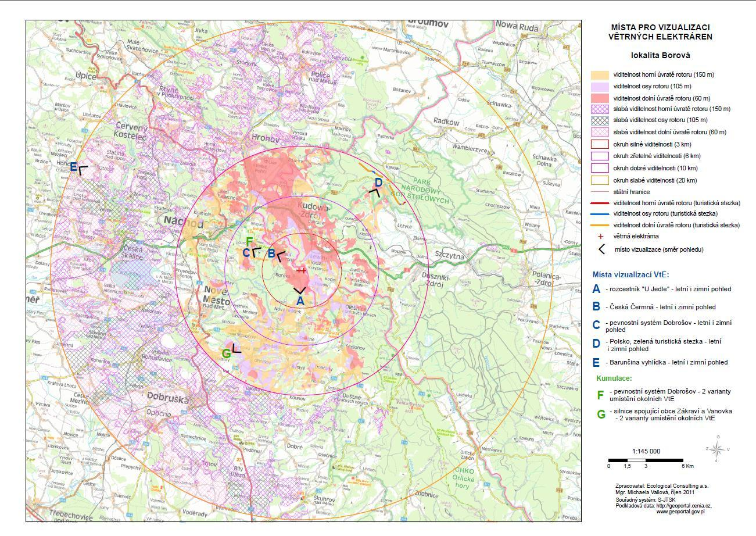The image size is (756, 536).
Task: Click the red swatch for dolní úvratě rotoru
Action: point(600,98)
